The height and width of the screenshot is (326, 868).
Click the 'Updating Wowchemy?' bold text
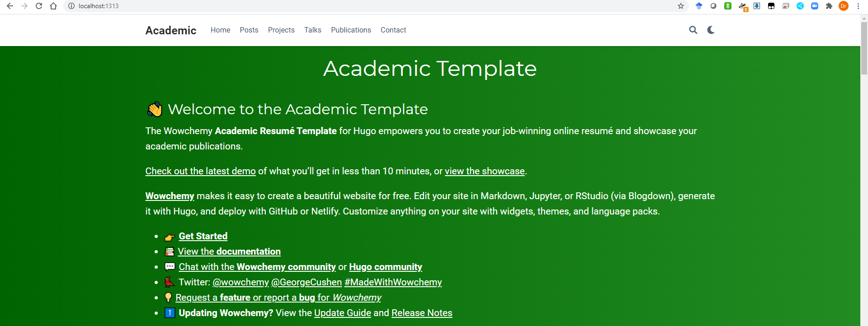(x=226, y=313)
